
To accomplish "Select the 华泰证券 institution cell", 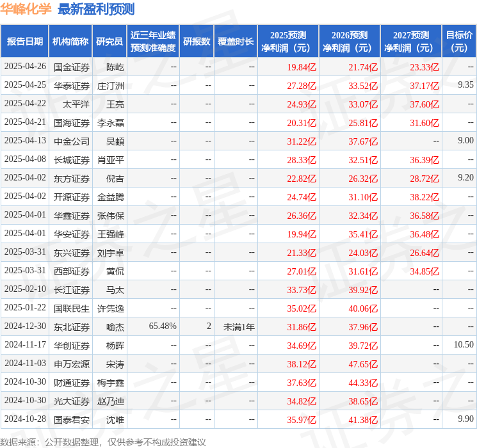I will [72, 86].
